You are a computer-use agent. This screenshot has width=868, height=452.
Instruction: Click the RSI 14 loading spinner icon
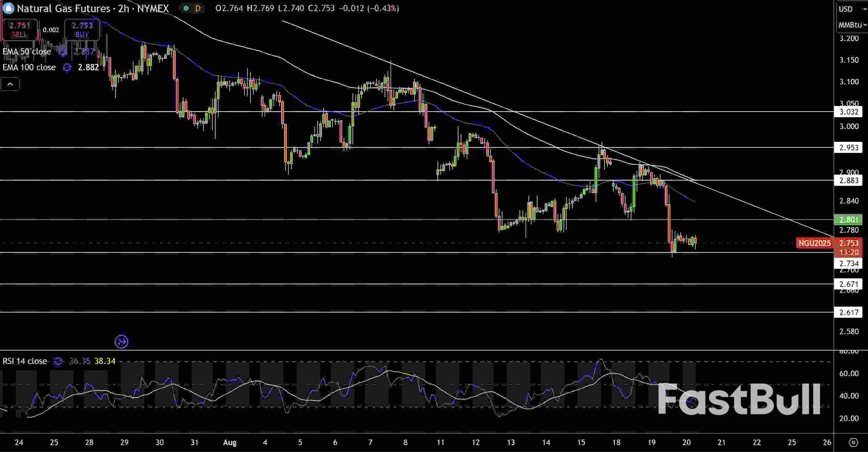[58, 361]
